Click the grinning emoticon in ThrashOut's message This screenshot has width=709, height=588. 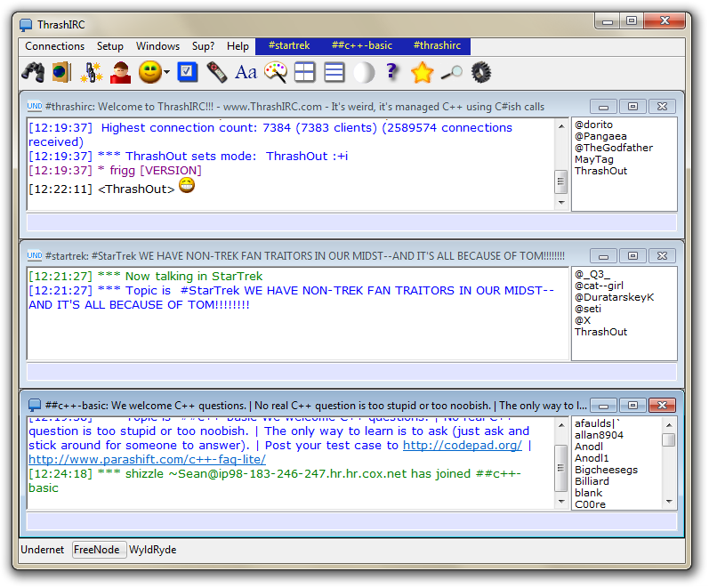point(187,185)
